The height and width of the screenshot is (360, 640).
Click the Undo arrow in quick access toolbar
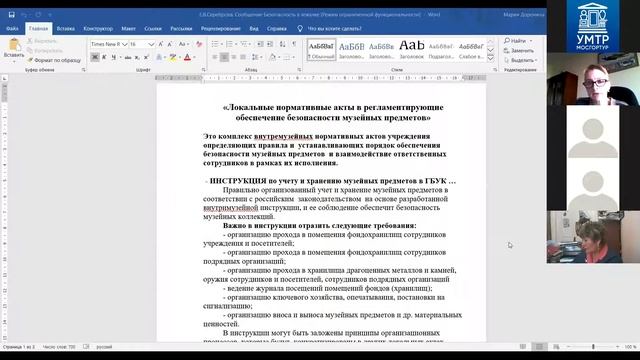point(24,15)
